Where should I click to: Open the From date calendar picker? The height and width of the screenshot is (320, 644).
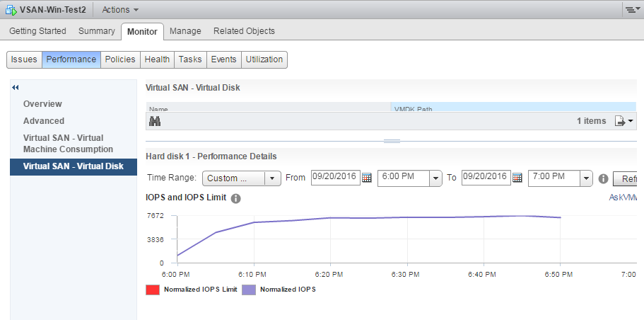pyautogui.click(x=367, y=178)
